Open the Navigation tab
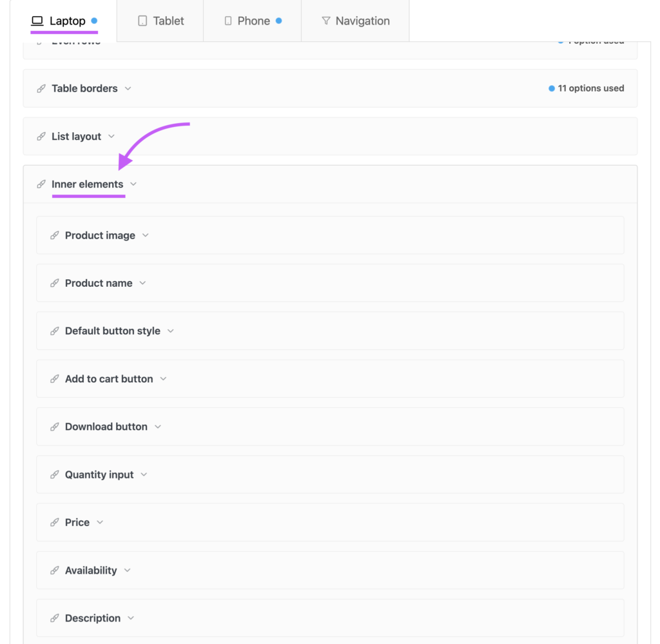The image size is (660, 644). (x=355, y=21)
